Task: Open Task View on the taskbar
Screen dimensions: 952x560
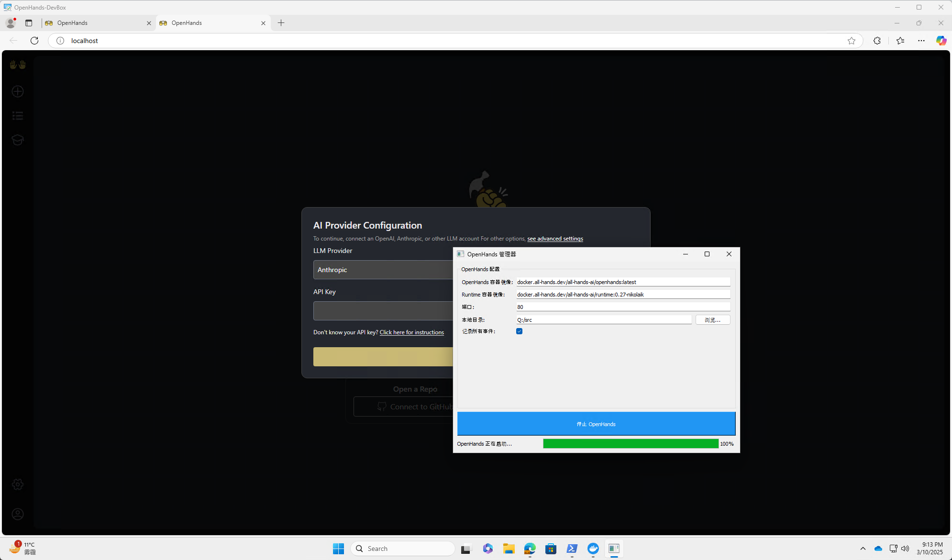Action: pos(466,549)
